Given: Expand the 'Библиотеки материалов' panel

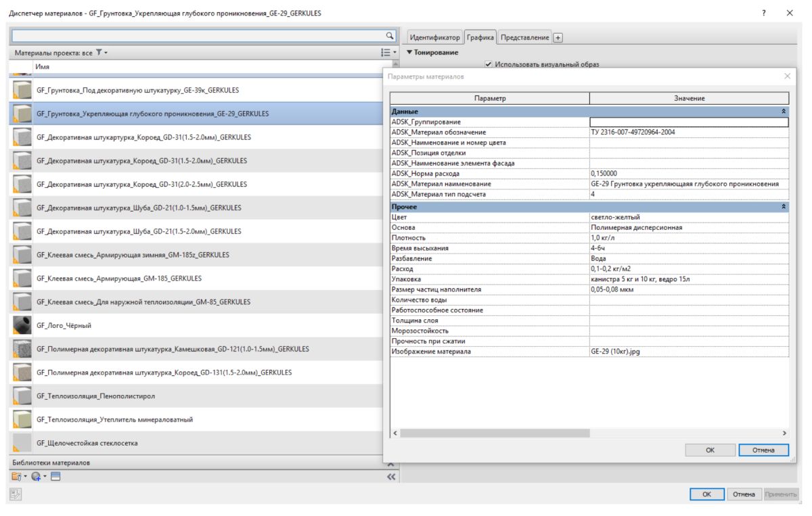Looking at the screenshot, I should 390,463.
